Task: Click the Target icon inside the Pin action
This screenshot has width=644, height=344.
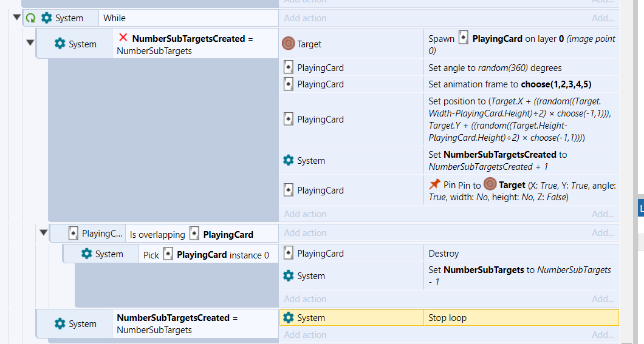Action: point(490,184)
